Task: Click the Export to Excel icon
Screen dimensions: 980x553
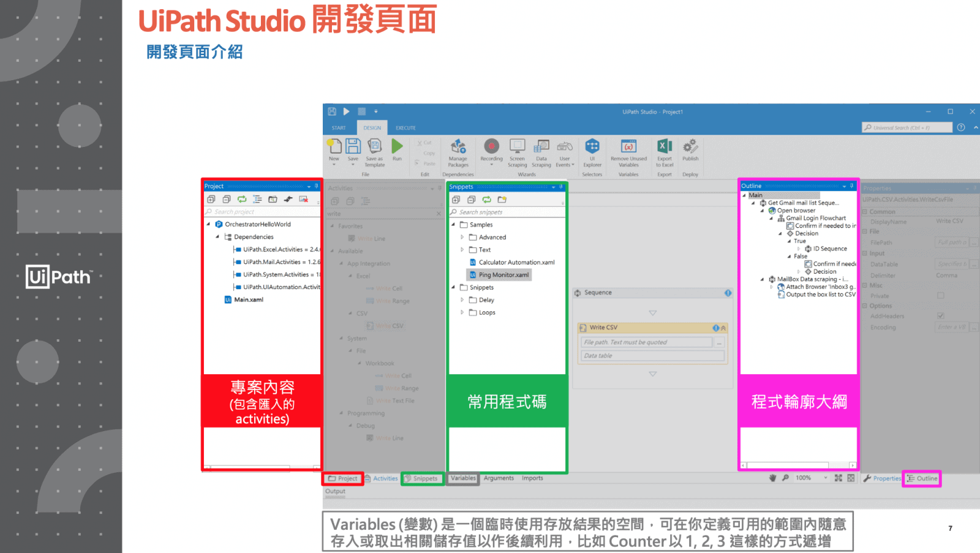Action: (x=665, y=146)
